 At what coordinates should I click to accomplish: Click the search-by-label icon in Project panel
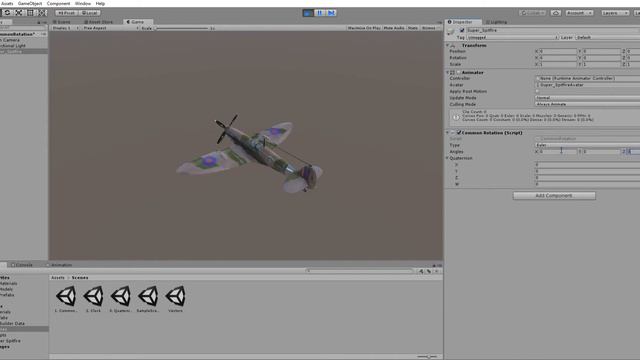pos(429,271)
